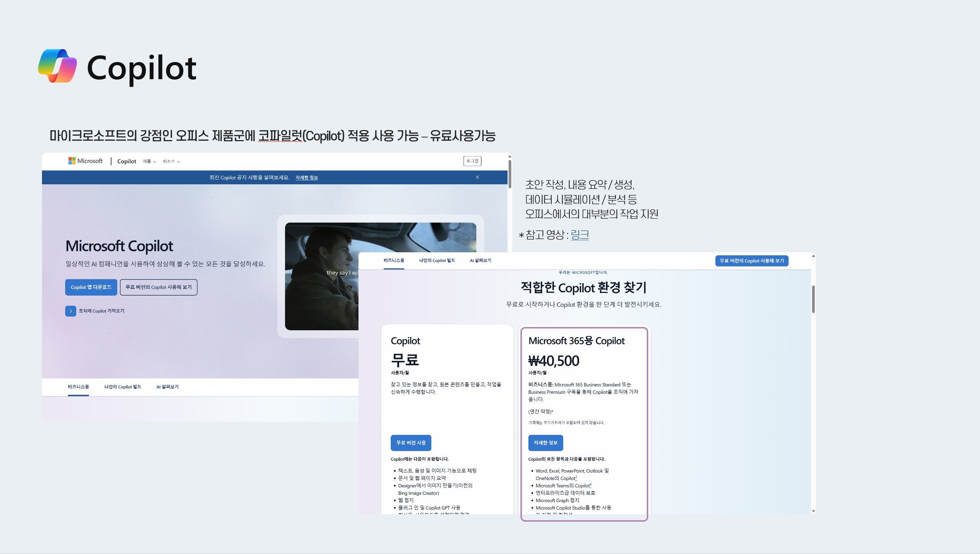Click the 문서 및 웹 페이지 요약 list item
Image resolution: width=980 pixels, height=554 pixels.
point(422,478)
